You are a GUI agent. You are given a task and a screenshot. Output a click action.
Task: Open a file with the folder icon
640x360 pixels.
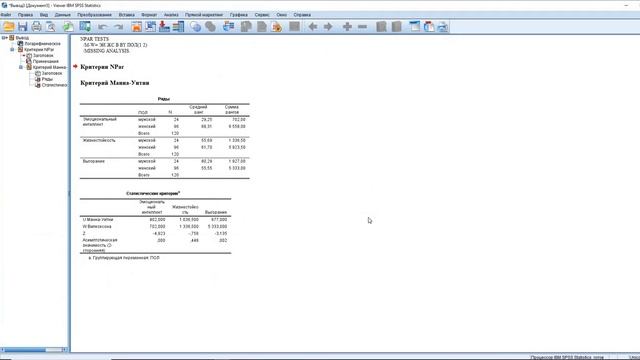pos(9,27)
